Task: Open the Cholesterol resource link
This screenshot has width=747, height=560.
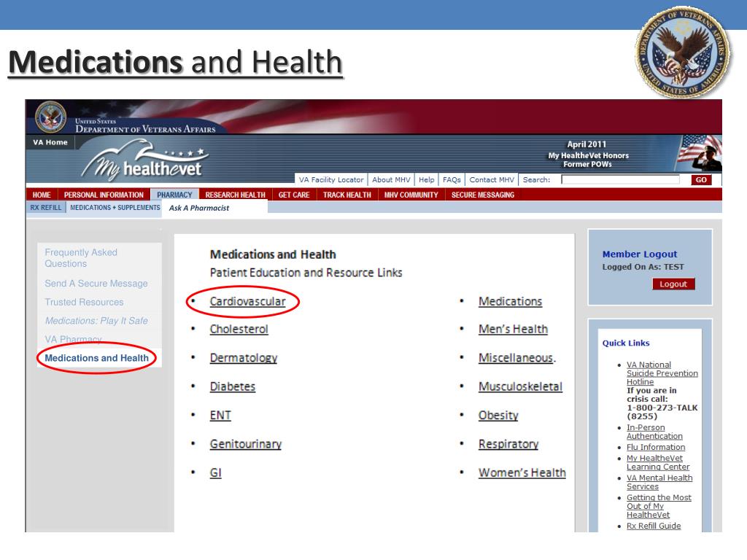Action: point(239,329)
